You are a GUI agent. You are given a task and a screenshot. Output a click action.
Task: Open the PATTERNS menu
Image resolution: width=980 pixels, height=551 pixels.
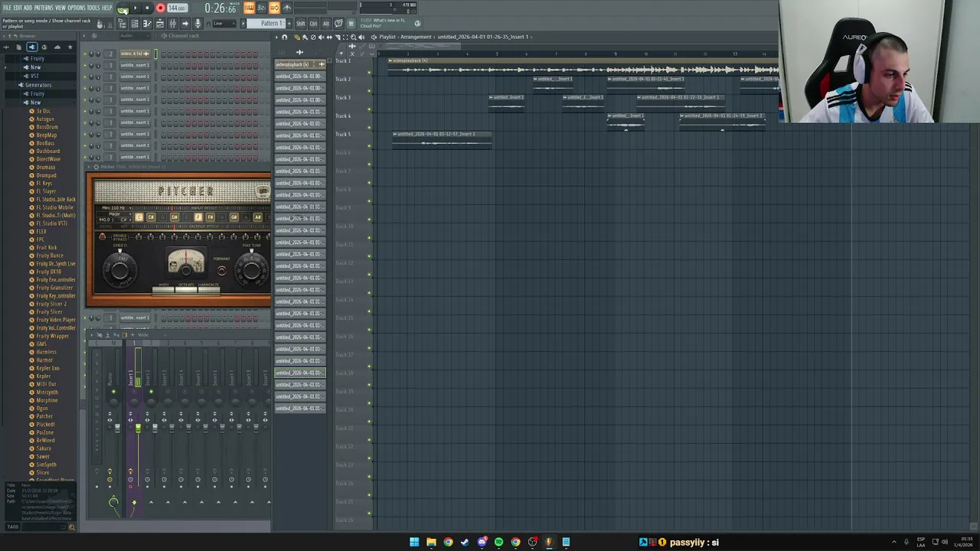[44, 8]
